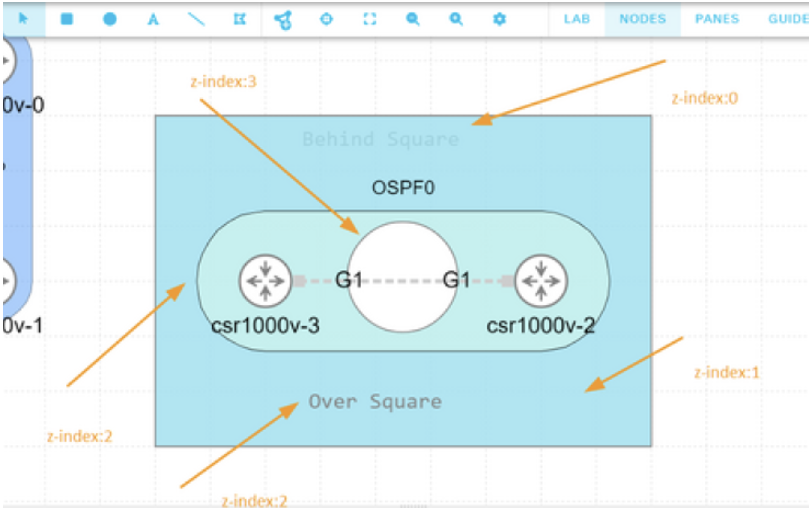Select the line drawing tool

coord(197,19)
